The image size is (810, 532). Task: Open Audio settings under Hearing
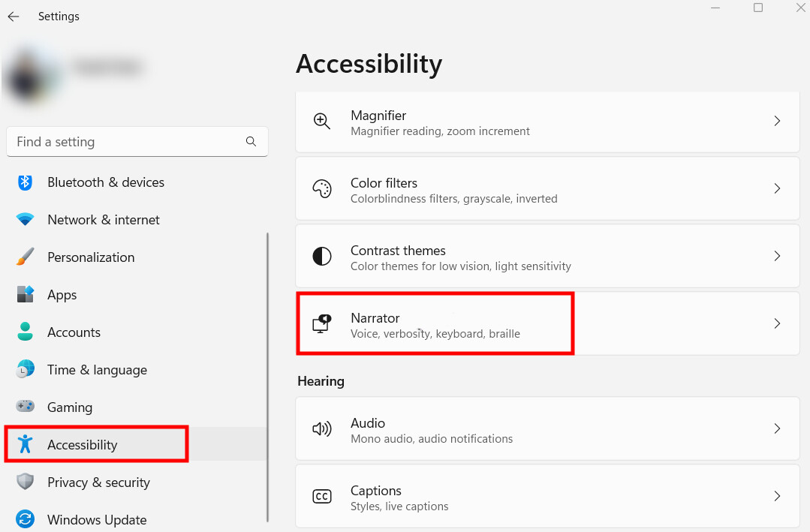(x=547, y=428)
